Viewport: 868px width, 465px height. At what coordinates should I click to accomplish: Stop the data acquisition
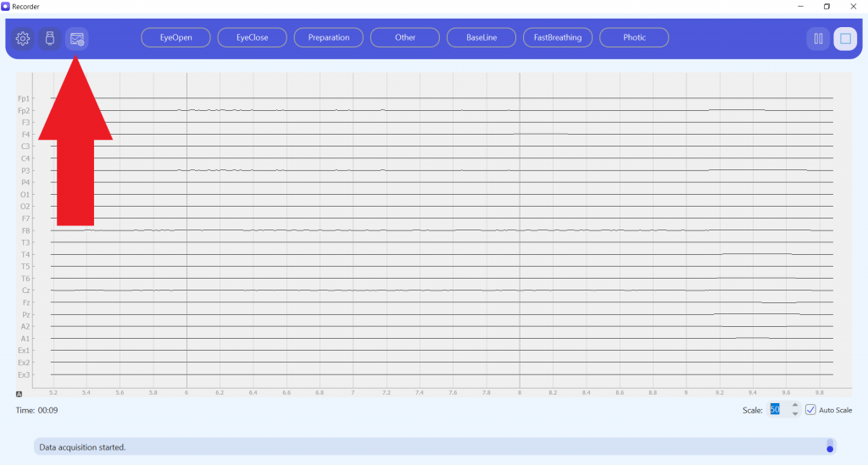click(x=845, y=38)
